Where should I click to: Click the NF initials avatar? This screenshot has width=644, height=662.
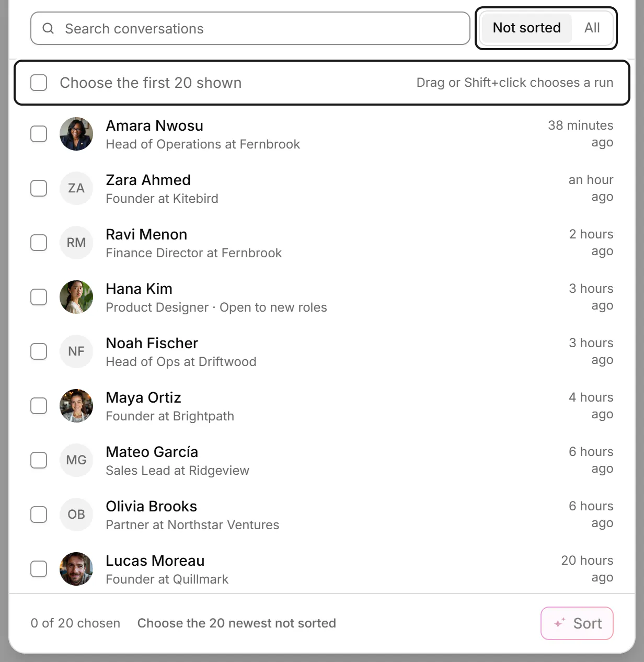pos(76,351)
